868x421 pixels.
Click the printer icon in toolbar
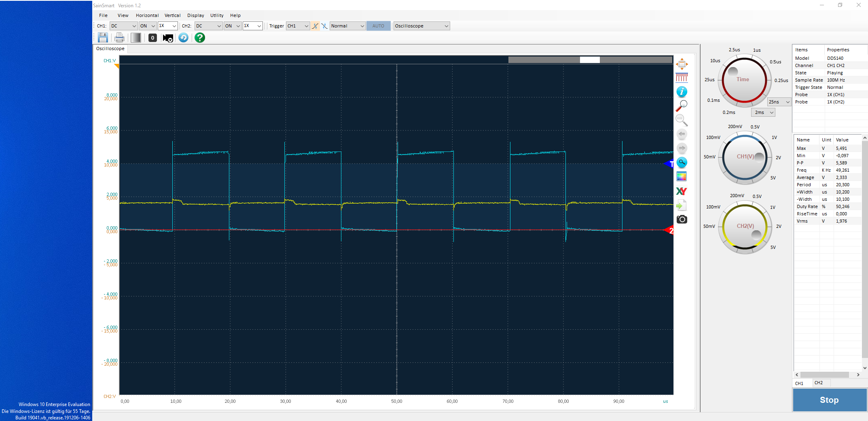click(x=119, y=38)
